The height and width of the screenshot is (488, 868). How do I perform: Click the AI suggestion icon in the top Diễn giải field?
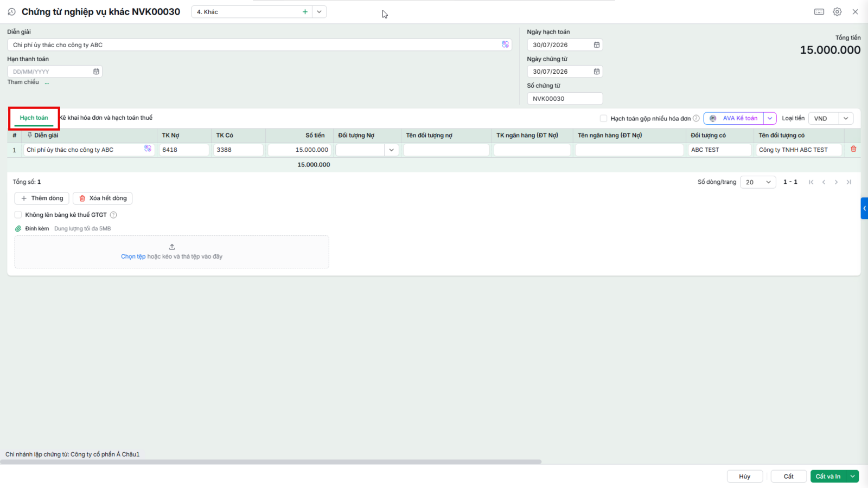505,44
